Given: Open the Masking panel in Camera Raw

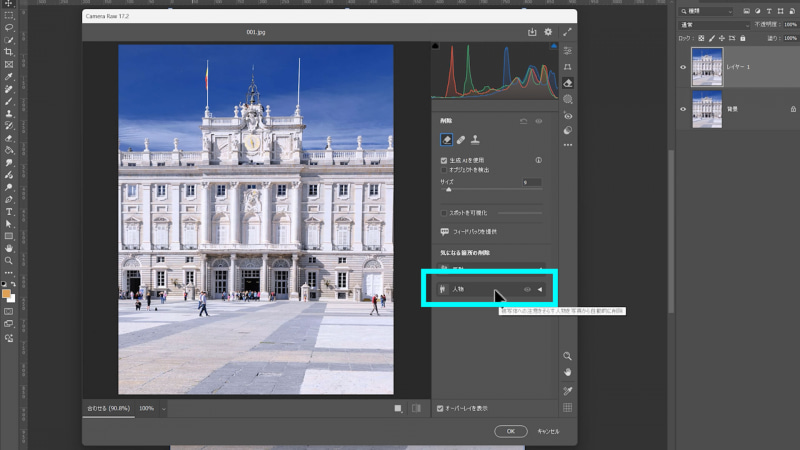Looking at the screenshot, I should coord(567,99).
